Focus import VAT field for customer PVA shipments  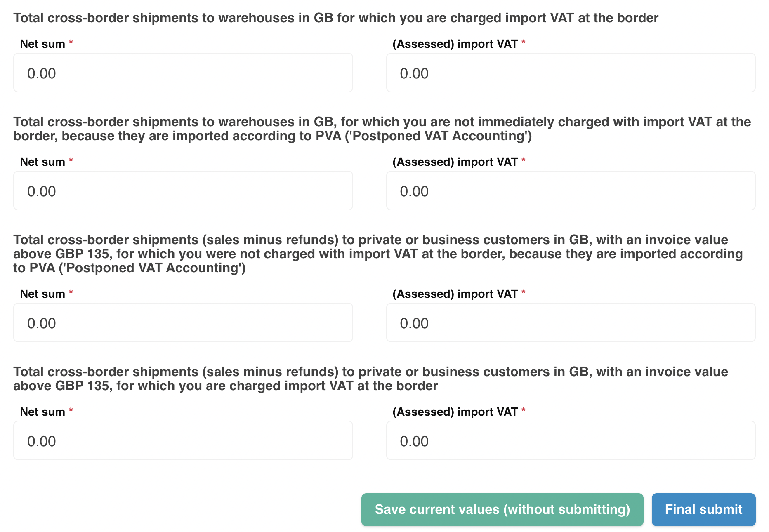pyautogui.click(x=571, y=322)
